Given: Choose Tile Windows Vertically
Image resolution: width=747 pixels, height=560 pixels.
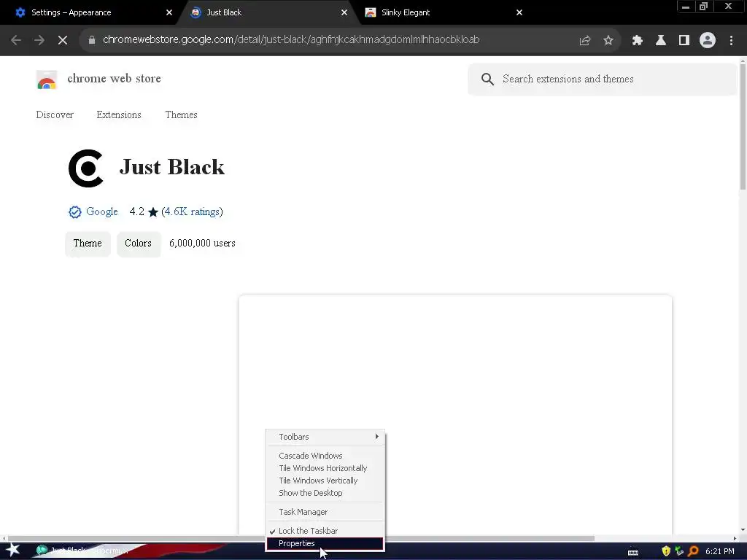Looking at the screenshot, I should 325,481.
